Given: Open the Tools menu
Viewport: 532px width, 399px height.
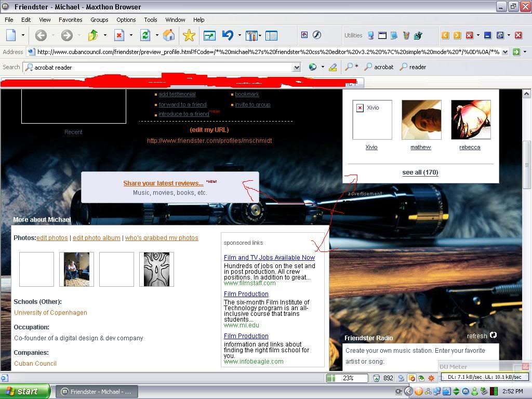Looking at the screenshot, I should click(150, 20).
